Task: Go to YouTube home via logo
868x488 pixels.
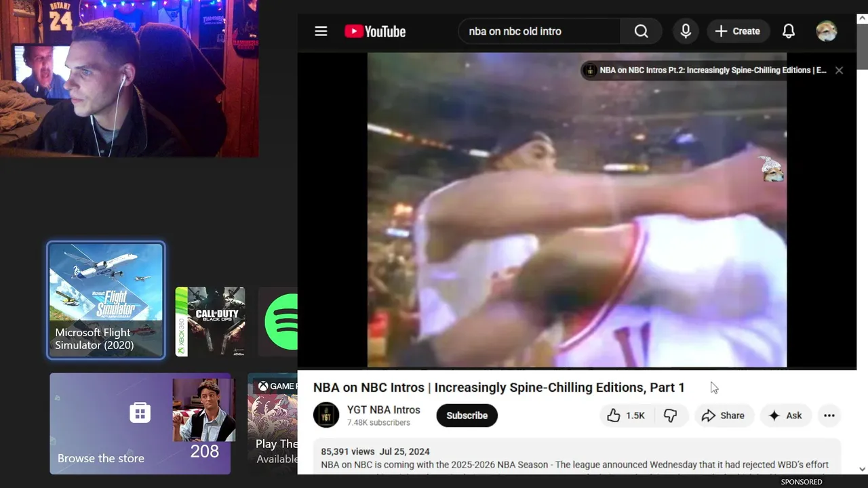Action: click(x=375, y=31)
